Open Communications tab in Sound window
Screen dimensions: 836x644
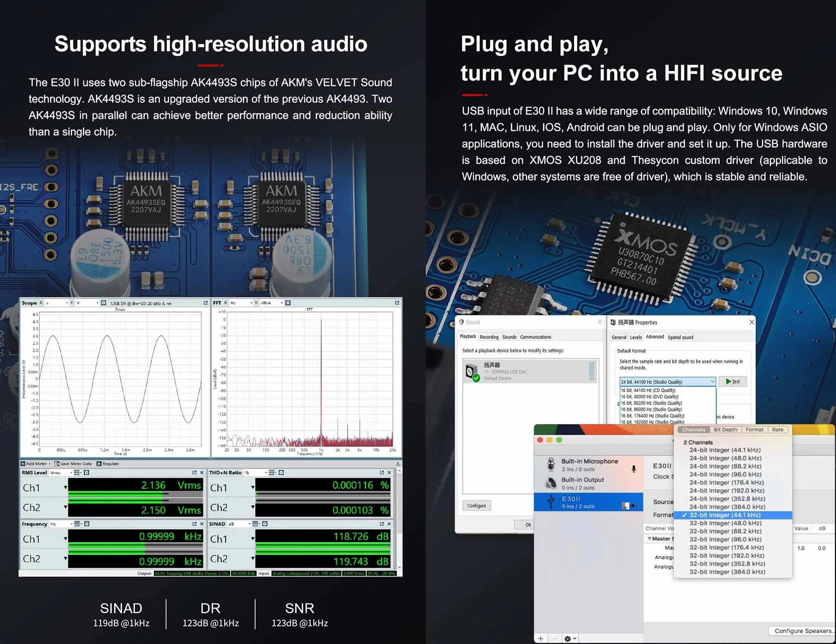pyautogui.click(x=535, y=337)
